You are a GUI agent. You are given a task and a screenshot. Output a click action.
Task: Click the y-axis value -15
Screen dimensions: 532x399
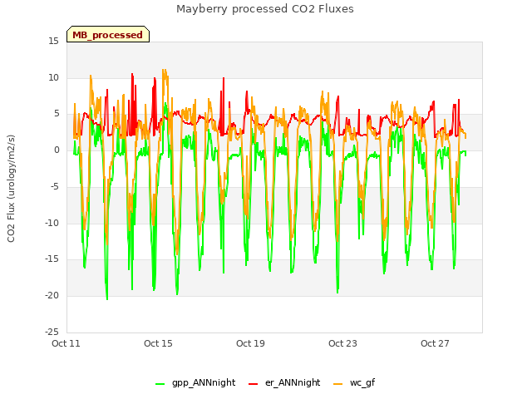tap(52, 259)
